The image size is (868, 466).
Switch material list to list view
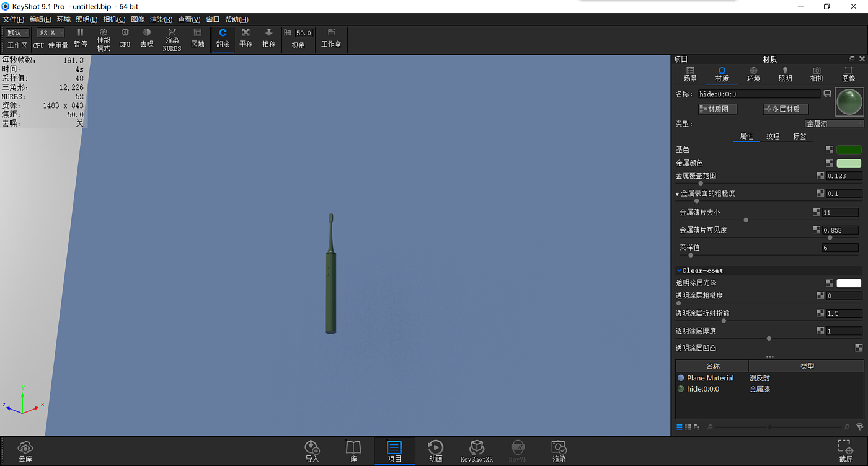pos(680,427)
